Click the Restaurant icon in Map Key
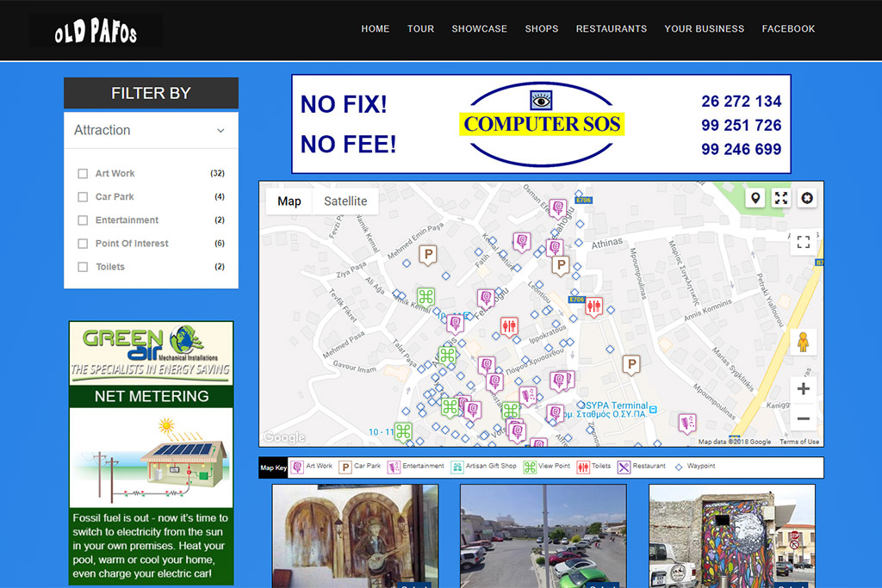The image size is (882, 588). point(624,467)
